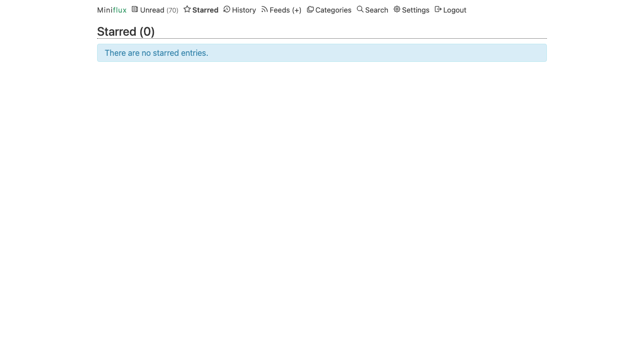Click the Starred star icon
Screen dimensions: 644x362
[187, 9]
